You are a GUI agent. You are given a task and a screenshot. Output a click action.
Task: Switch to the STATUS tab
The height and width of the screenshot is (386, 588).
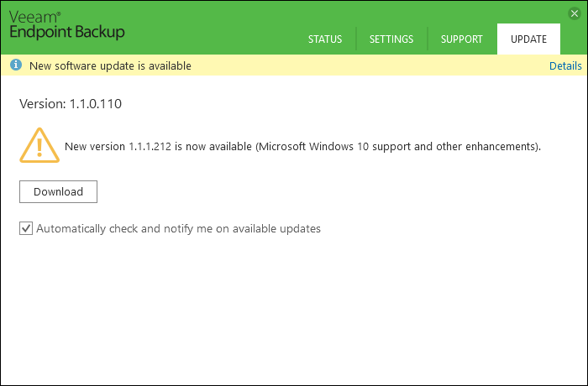click(x=325, y=39)
